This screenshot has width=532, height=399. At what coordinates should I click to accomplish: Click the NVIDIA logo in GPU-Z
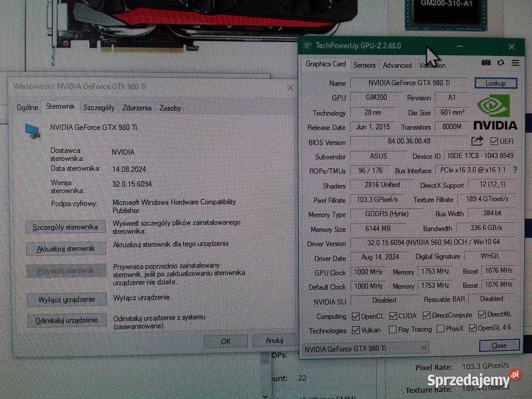click(495, 113)
